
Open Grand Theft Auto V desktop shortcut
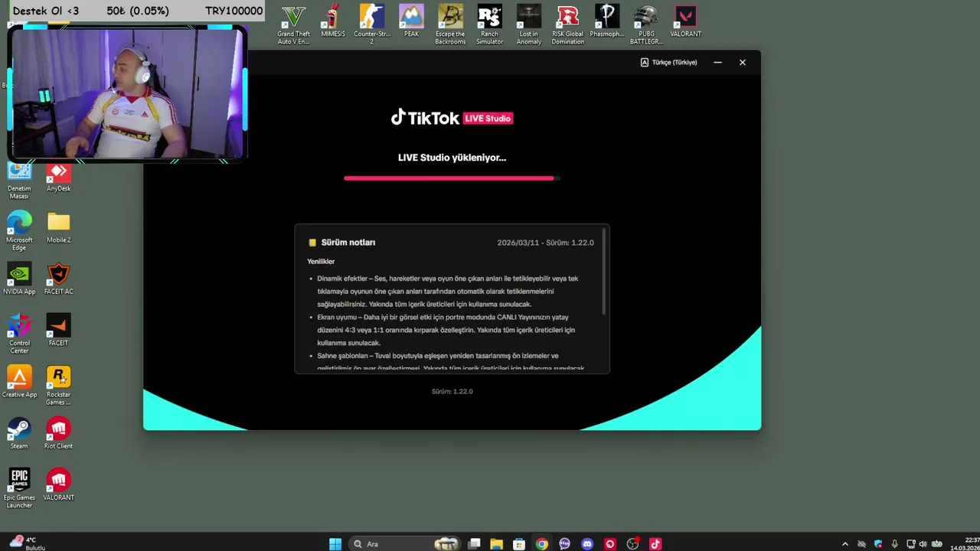pos(294,25)
